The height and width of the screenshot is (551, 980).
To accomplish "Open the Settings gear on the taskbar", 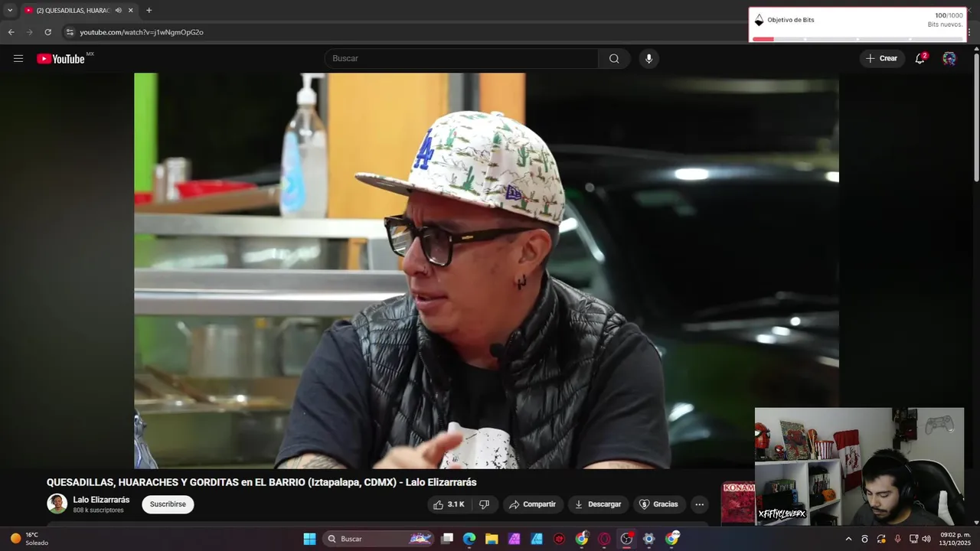I will [x=648, y=539].
